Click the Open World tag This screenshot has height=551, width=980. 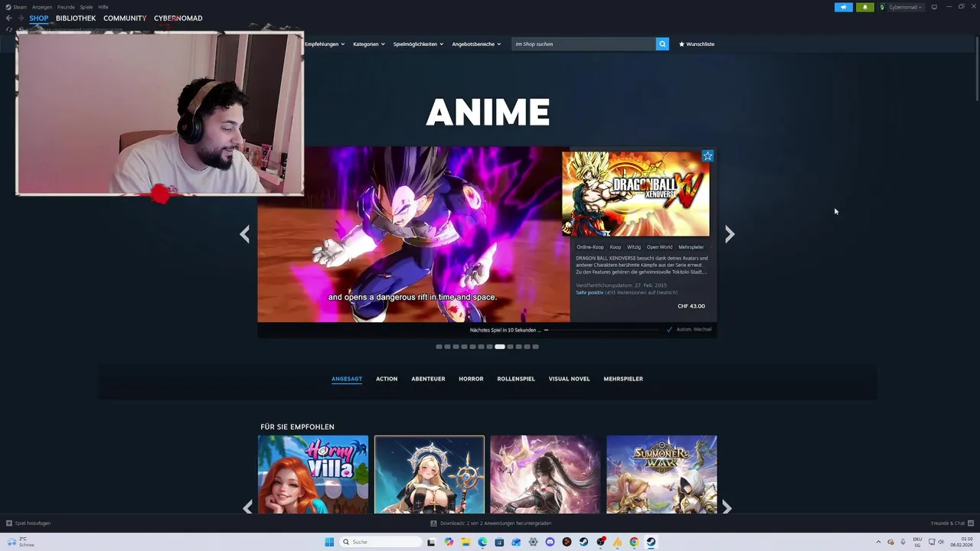click(x=659, y=247)
